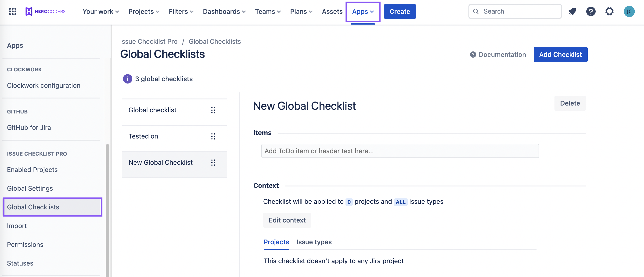The image size is (644, 277).
Task: Open notifications via the bell icon
Action: pos(572,11)
